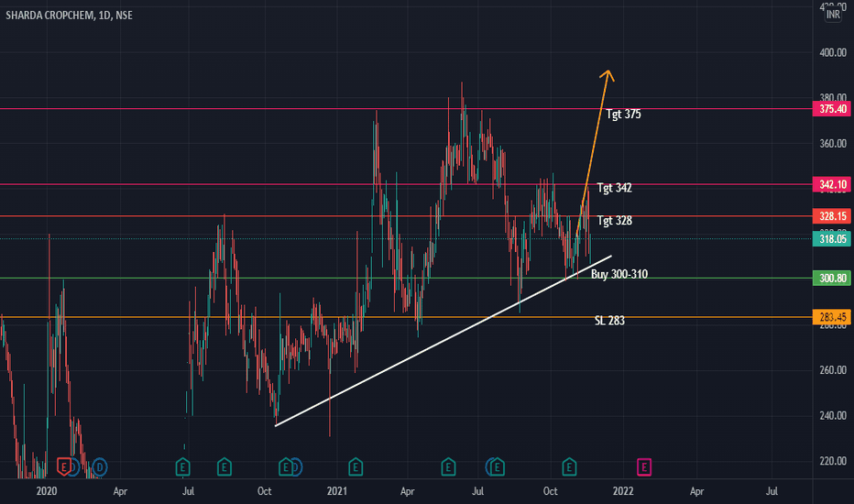Open the pink upcoming earnings marker in 2022

coord(644,467)
